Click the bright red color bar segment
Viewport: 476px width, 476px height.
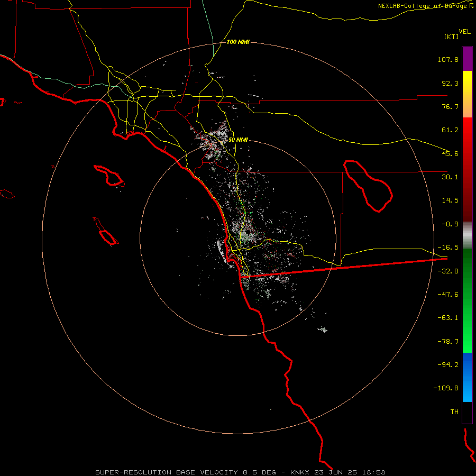467,169
